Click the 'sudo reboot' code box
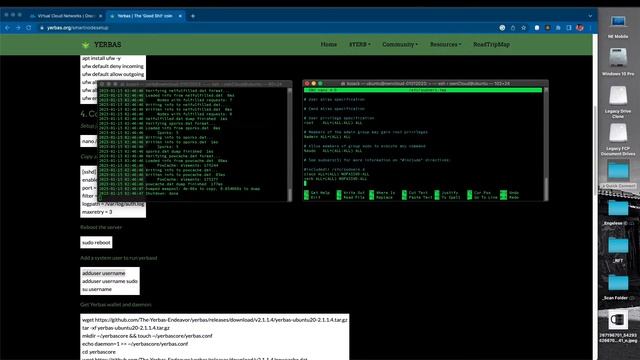The height and width of the screenshot is (360, 640). [x=96, y=242]
